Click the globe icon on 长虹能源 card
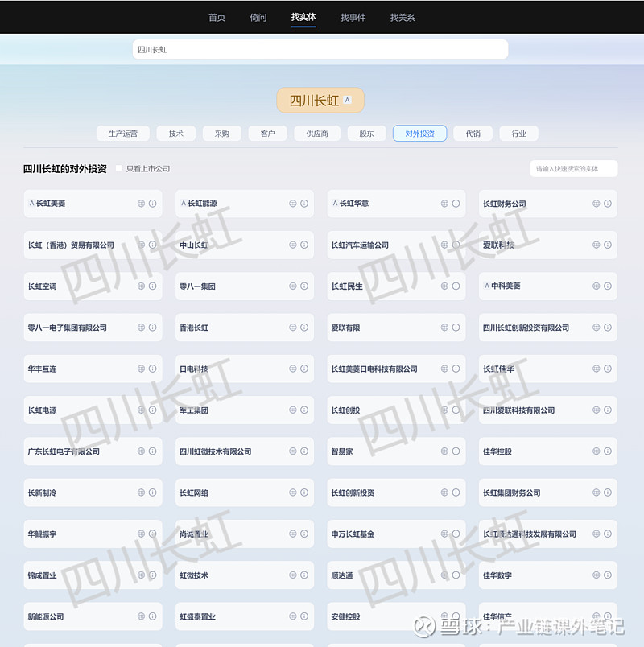The width and height of the screenshot is (644, 647). (293, 204)
